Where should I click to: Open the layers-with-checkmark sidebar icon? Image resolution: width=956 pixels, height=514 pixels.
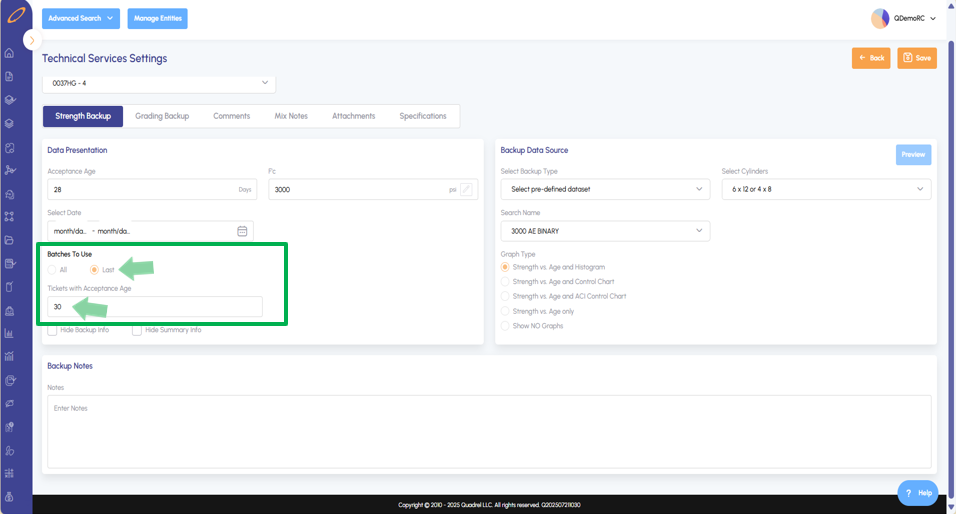tap(9, 100)
